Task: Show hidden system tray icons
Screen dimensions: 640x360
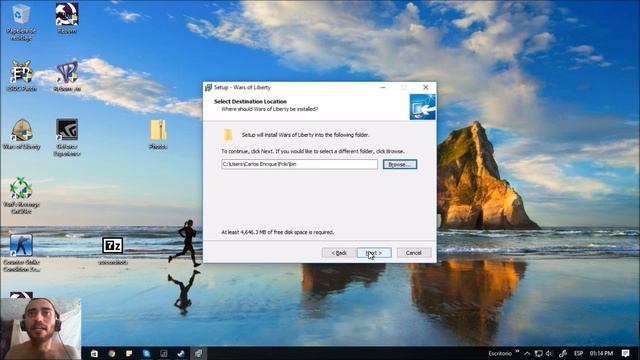Action: [x=527, y=353]
